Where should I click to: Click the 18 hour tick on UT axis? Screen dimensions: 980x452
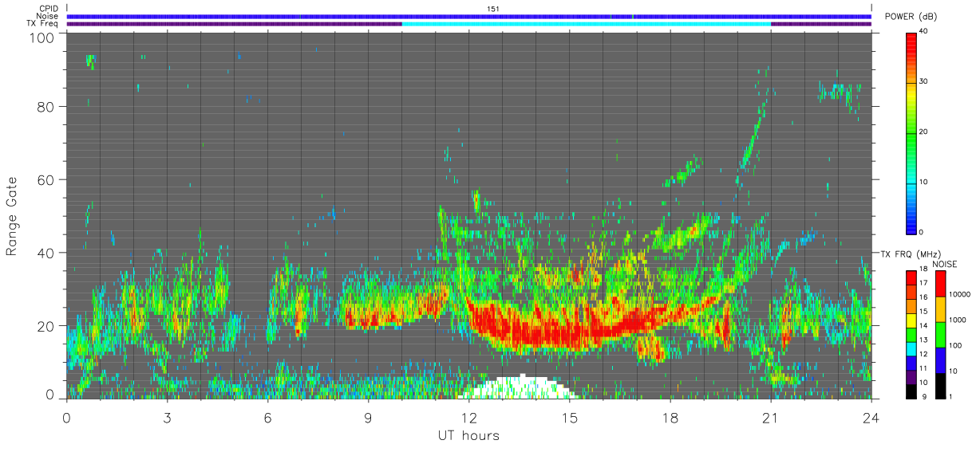coord(670,417)
